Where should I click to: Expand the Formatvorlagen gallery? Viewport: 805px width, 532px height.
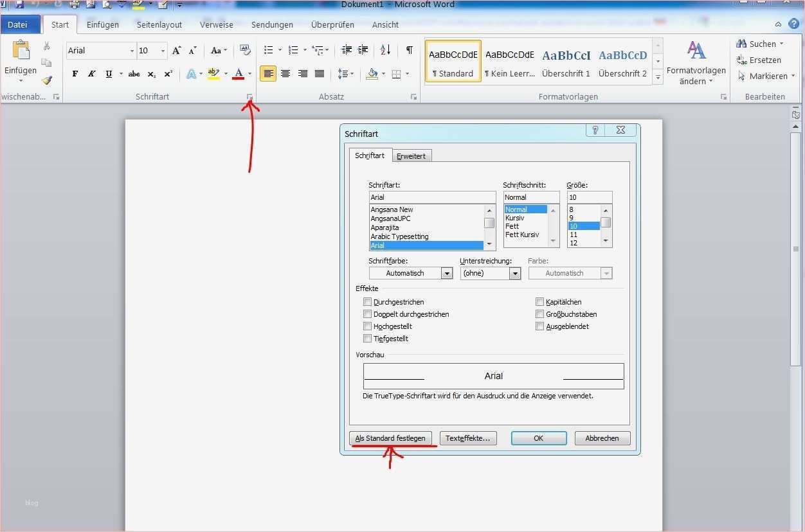[x=658, y=78]
